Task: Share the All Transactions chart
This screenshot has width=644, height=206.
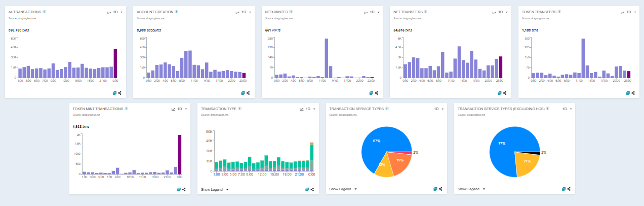Action: 120,93
